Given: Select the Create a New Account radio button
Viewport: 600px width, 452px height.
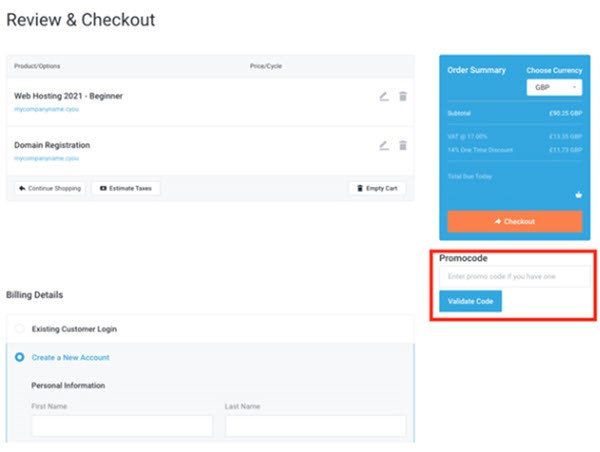Looking at the screenshot, I should click(x=20, y=357).
